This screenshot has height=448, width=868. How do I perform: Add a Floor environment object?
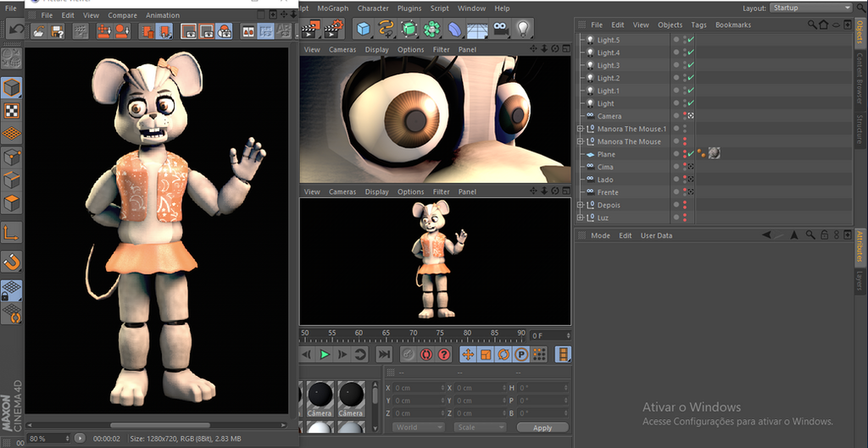point(477,29)
